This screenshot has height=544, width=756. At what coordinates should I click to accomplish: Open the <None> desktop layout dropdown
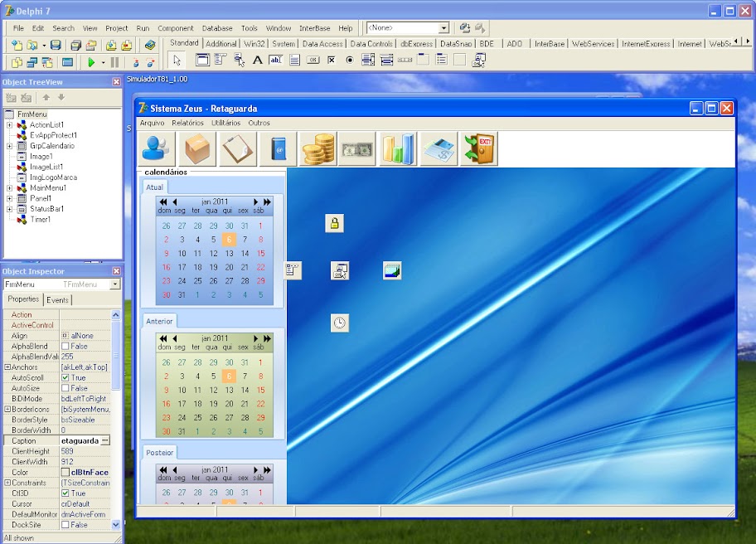(443, 28)
